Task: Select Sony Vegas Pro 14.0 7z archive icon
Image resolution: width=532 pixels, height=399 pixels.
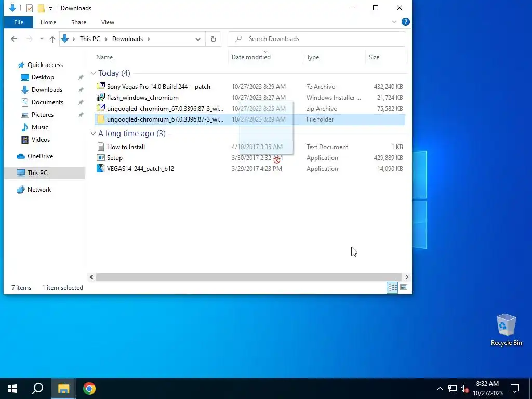Action: [101, 86]
